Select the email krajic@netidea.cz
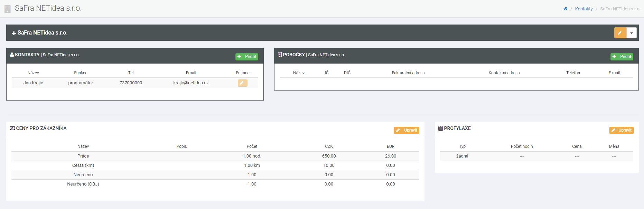Image resolution: width=644 pixels, height=209 pixels. pos(191,83)
